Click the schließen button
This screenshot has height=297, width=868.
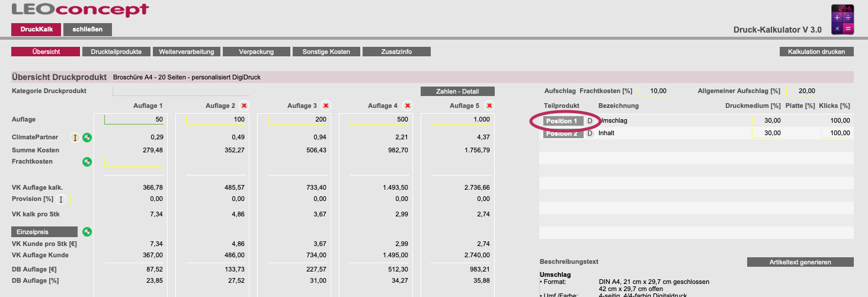(87, 30)
